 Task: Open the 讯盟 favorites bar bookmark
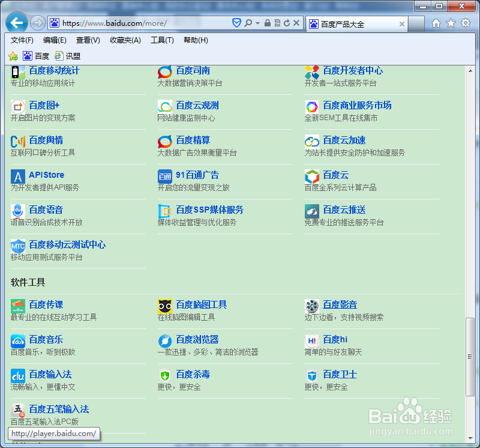click(x=67, y=56)
